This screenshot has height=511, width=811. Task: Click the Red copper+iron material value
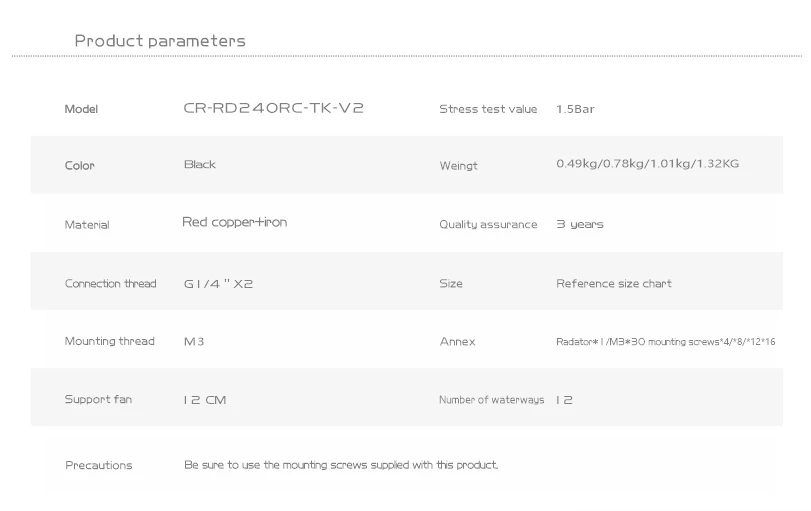(234, 222)
